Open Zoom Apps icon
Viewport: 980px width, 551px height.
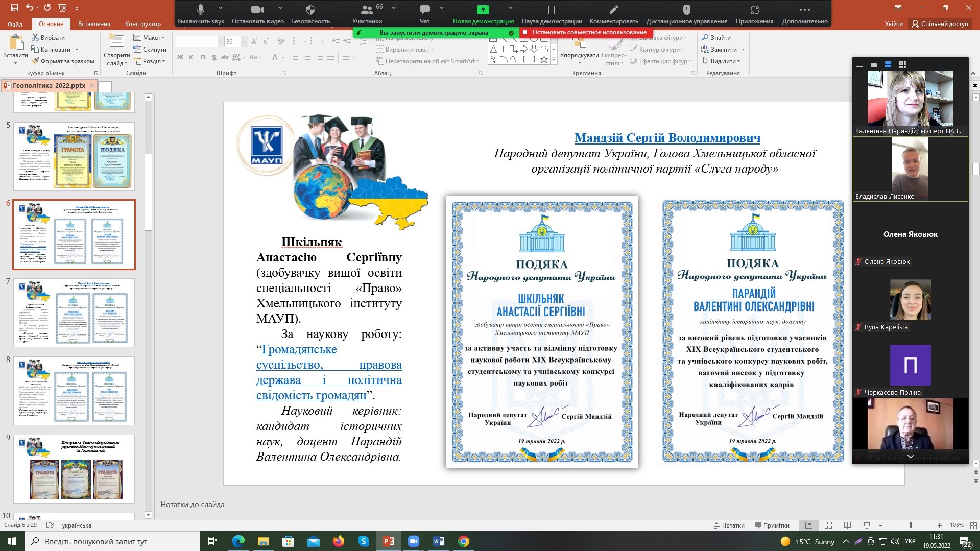pos(754,10)
